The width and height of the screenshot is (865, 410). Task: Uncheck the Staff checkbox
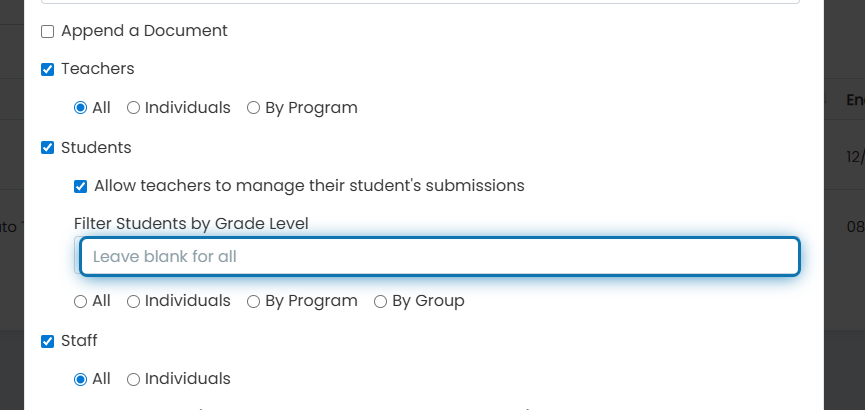coord(47,342)
